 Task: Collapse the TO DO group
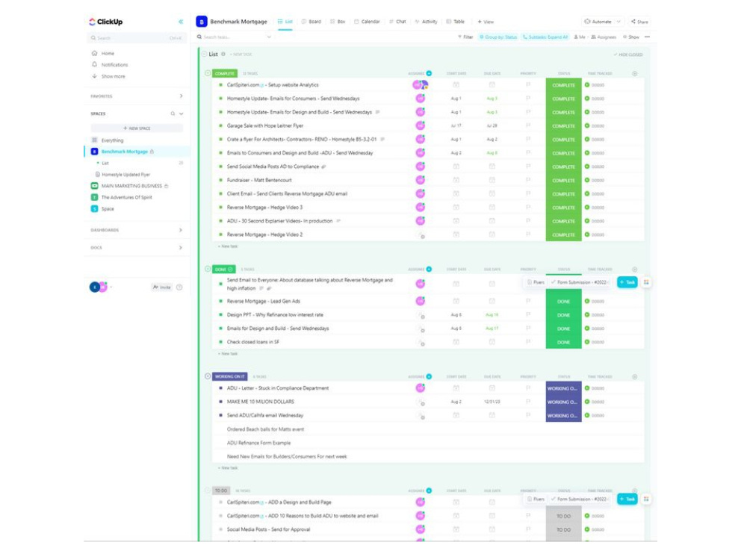pyautogui.click(x=208, y=491)
